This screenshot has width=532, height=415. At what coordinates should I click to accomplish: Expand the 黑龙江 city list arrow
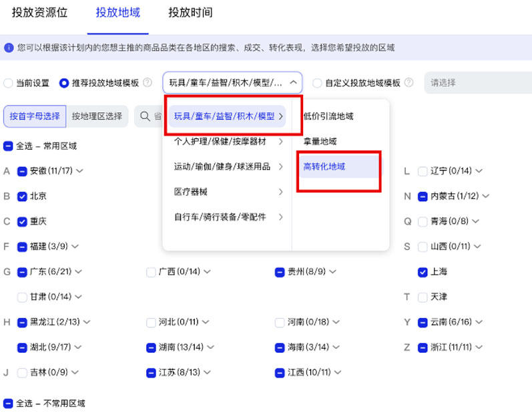click(87, 321)
